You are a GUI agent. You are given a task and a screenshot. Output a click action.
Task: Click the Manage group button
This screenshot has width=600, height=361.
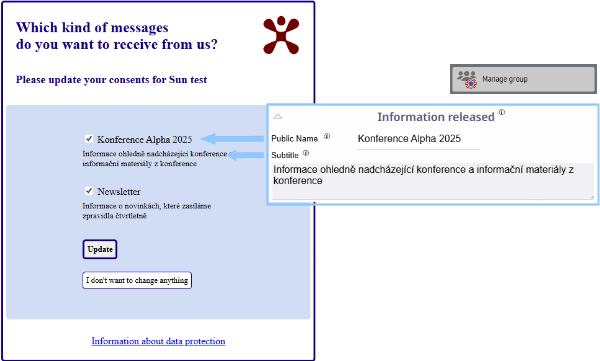[523, 79]
